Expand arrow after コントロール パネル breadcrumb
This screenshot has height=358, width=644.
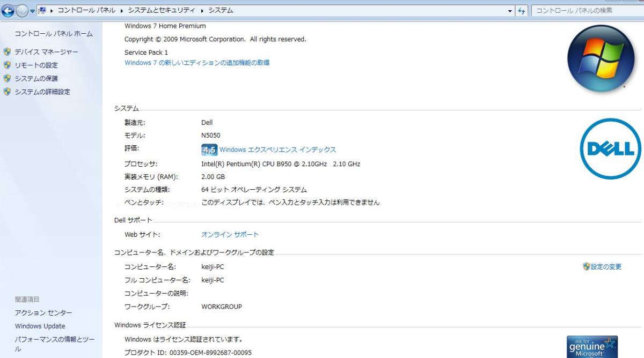point(121,11)
